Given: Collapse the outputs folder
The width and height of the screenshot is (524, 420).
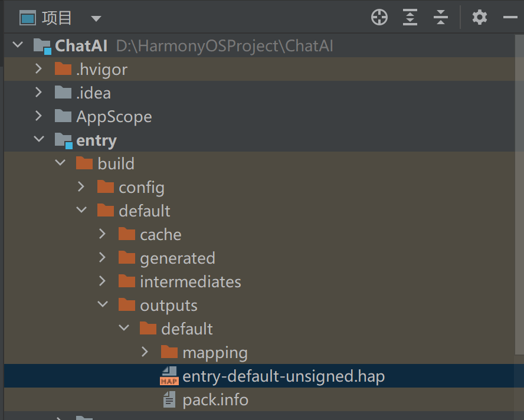Looking at the screenshot, I should (x=103, y=304).
